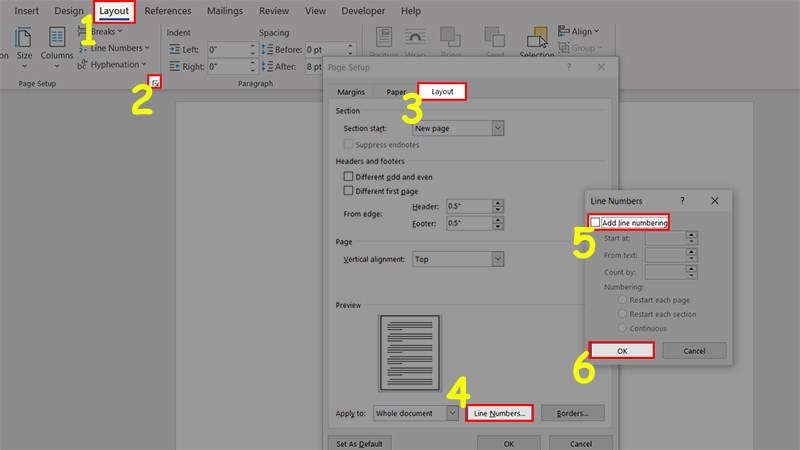
Task: Select Restart each page radio button
Action: (622, 299)
